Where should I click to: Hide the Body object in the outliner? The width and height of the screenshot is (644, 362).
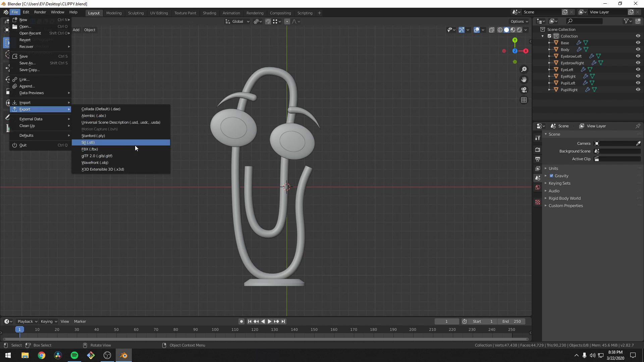[x=638, y=49]
